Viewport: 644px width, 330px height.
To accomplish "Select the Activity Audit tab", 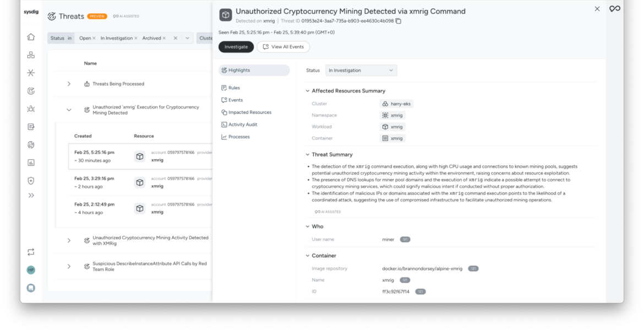I will 239,125.
